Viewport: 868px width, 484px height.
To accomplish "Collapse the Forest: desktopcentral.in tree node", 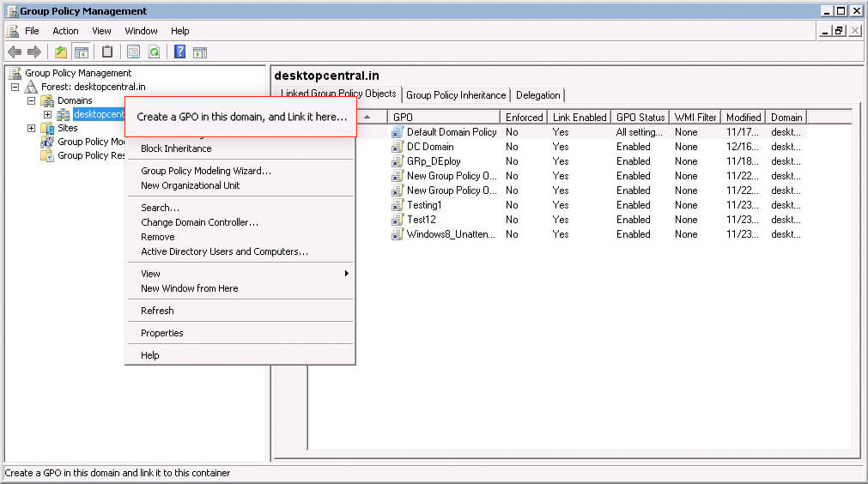I will 15,87.
